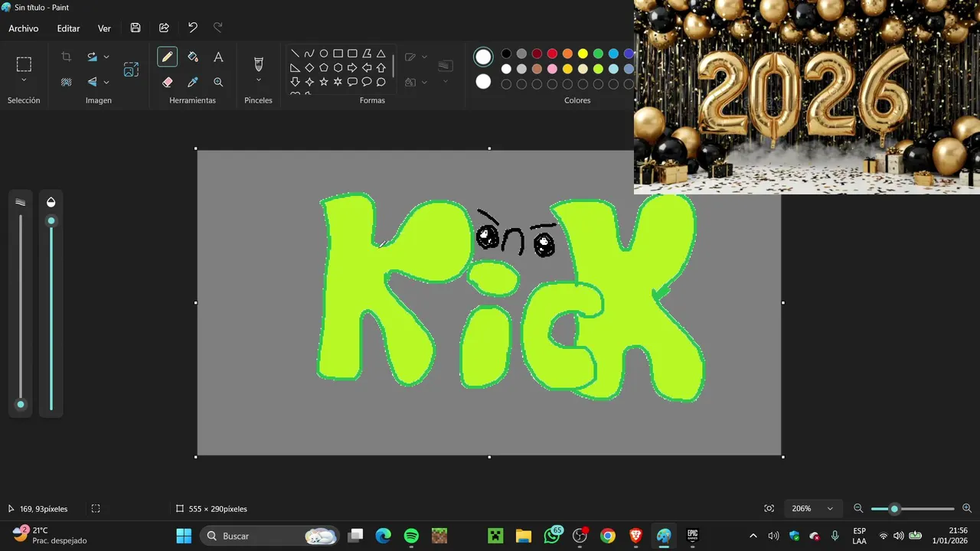Viewport: 980px width, 551px height.
Task: Open the Image Creator / resize icon
Action: pos(131,70)
